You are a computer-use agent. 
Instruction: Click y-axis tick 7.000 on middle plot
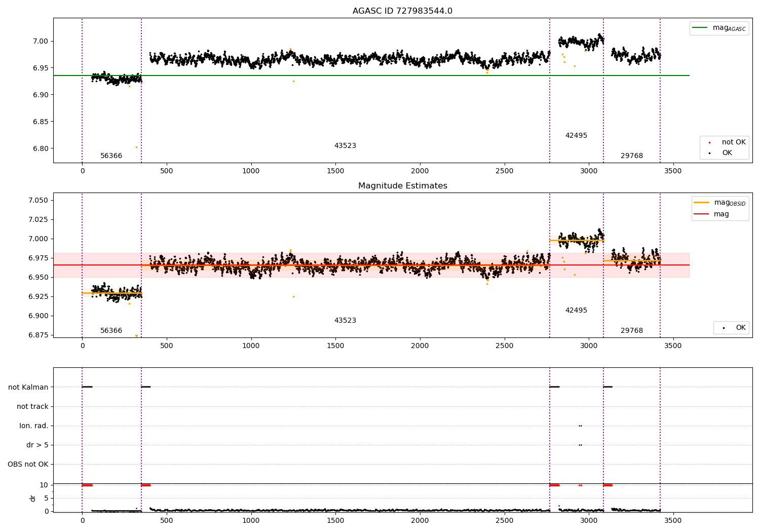(38, 239)
